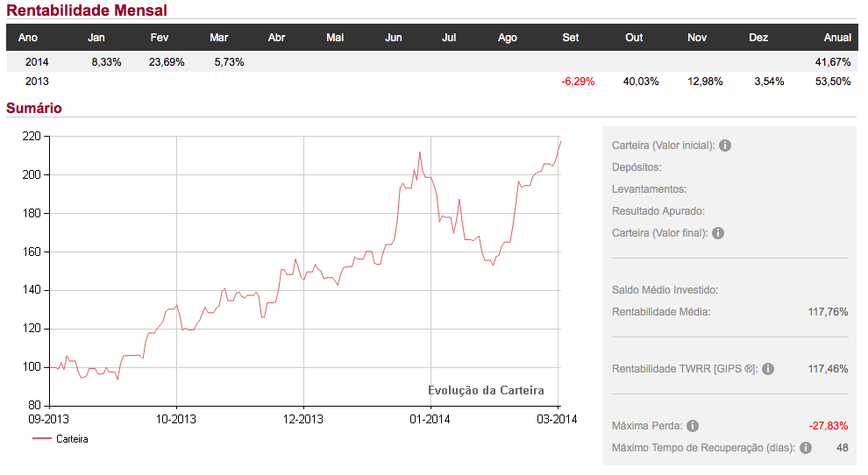Image resolution: width=868 pixels, height=475 pixels.
Task: Collapse the Sumário section heading
Action: click(34, 108)
